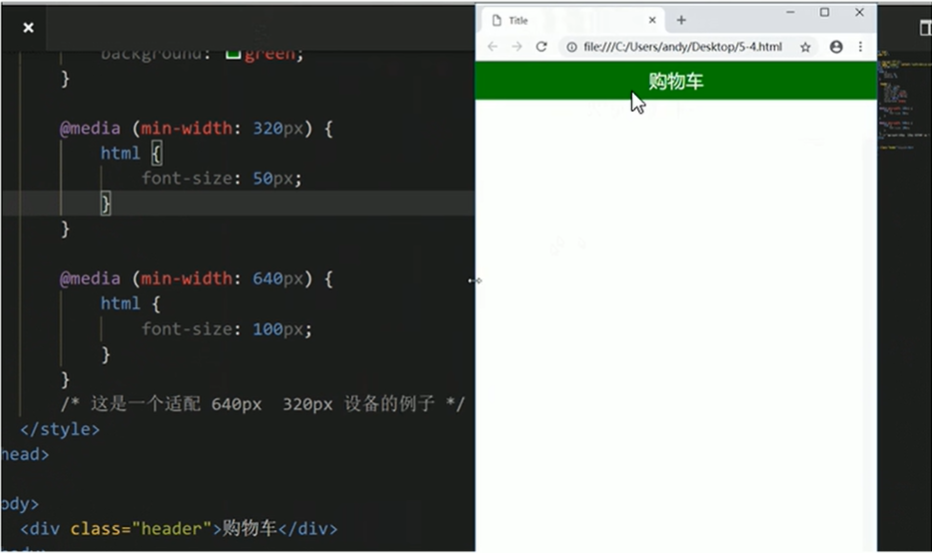Viewport: 932px width, 553px height.
Task: Click the 购物车 header in the page
Action: click(x=676, y=81)
